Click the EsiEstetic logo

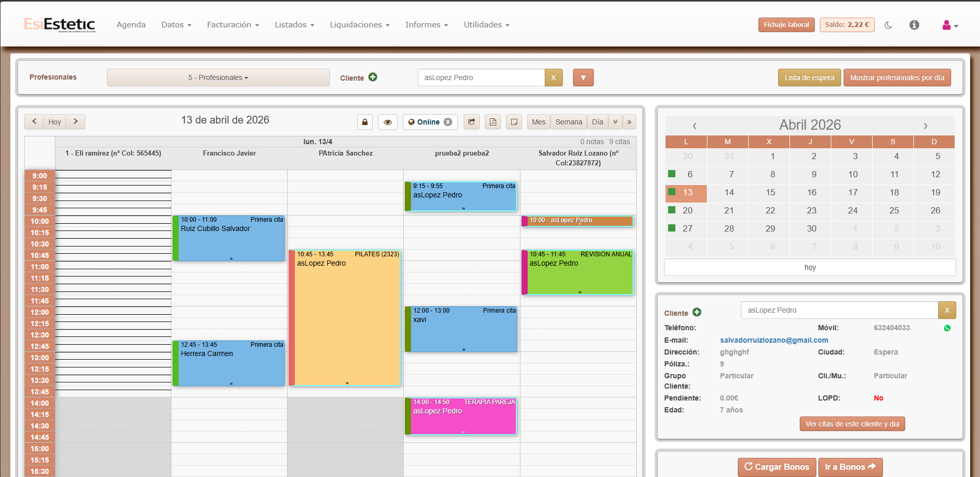click(59, 24)
